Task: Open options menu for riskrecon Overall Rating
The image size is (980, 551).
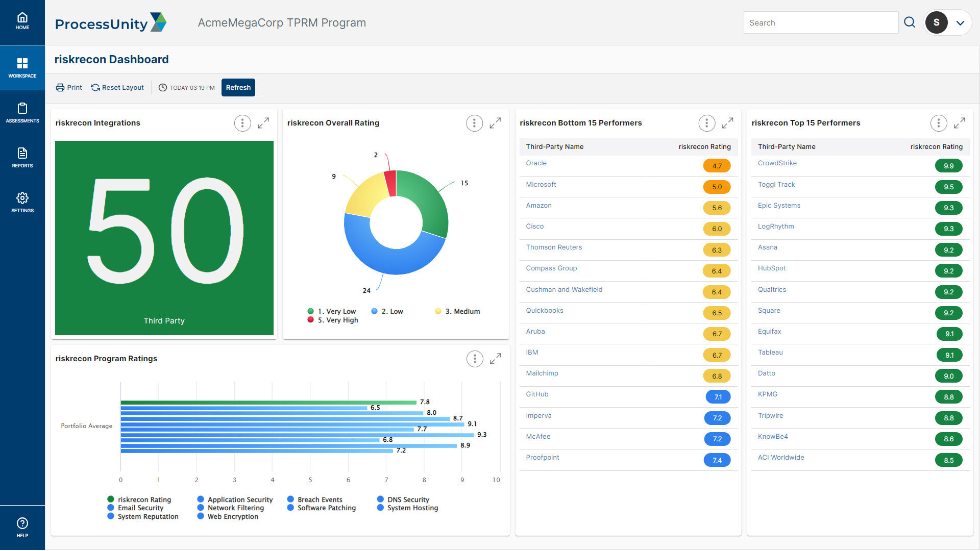Action: (474, 123)
